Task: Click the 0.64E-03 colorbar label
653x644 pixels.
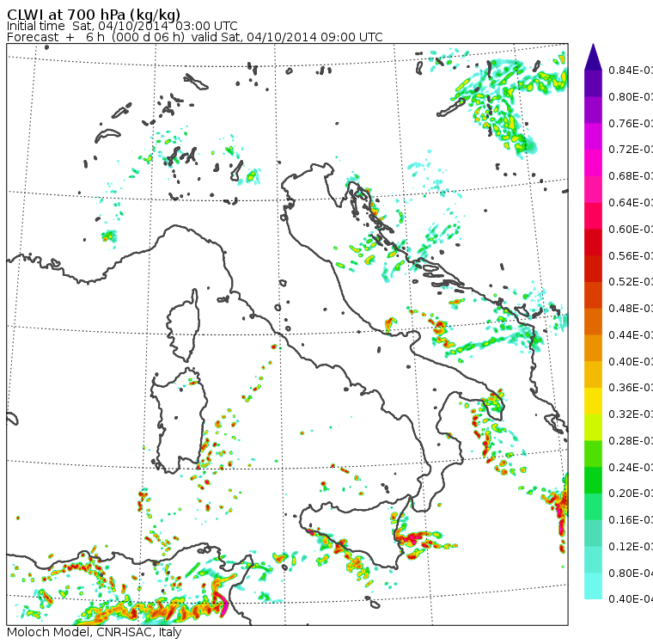Action: 631,203
